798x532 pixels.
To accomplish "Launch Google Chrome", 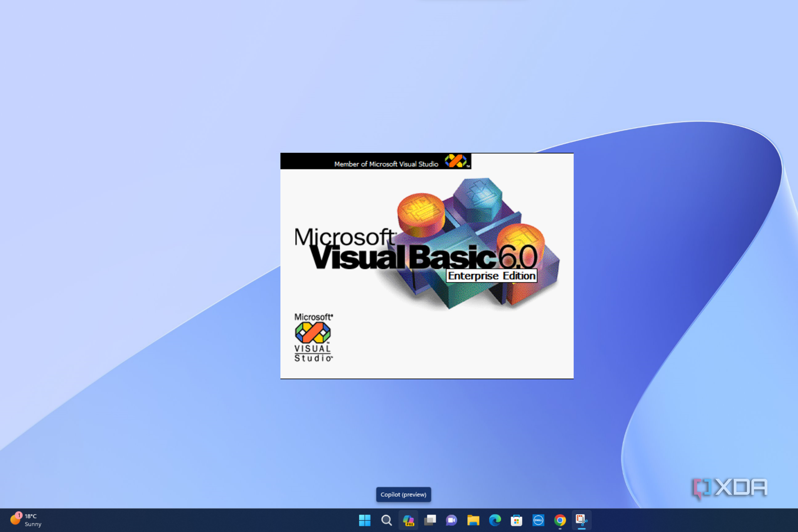I will (x=560, y=520).
